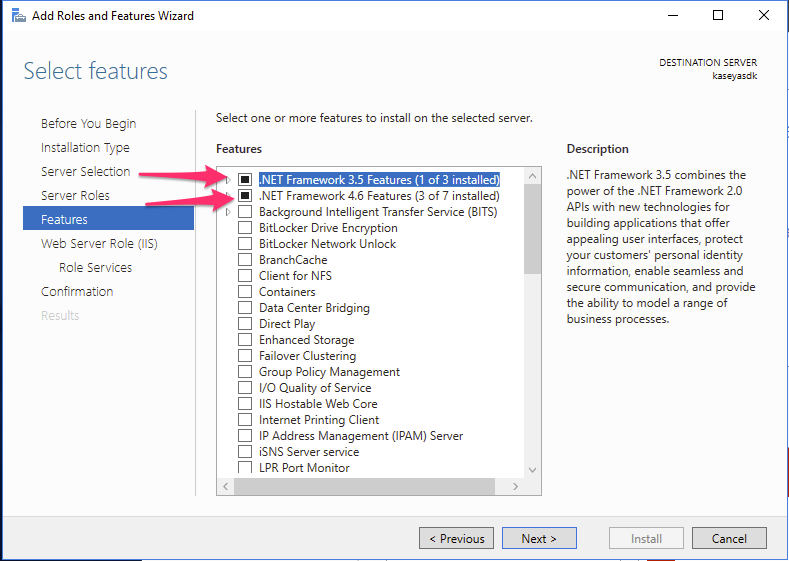The height and width of the screenshot is (561, 789).
Task: Check the I/O Quality of Service checkbox
Action: click(245, 388)
